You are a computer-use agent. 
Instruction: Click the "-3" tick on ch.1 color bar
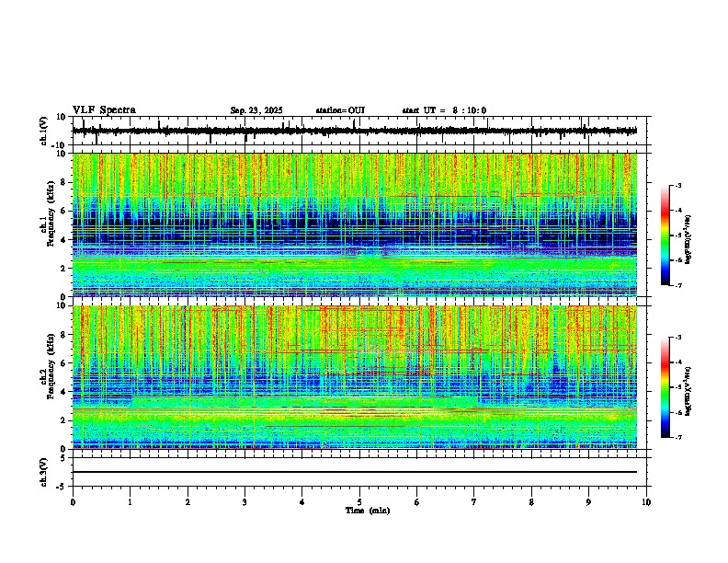click(x=677, y=186)
